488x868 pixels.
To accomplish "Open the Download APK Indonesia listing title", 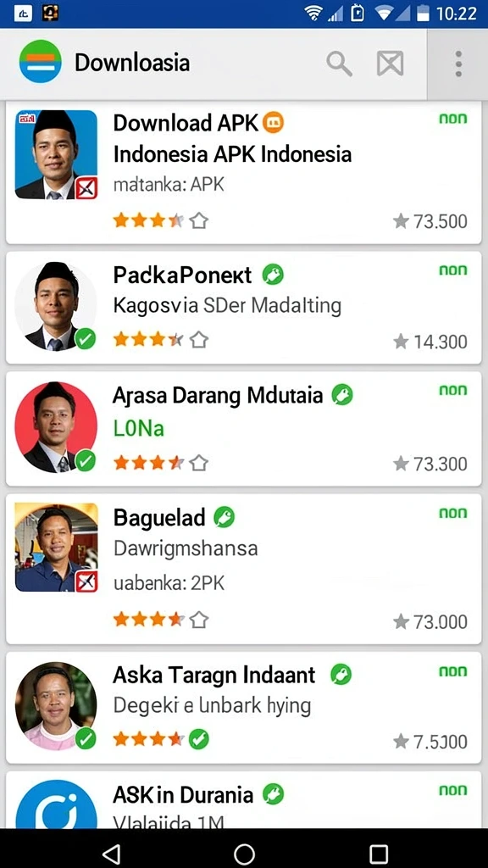I will 232,138.
